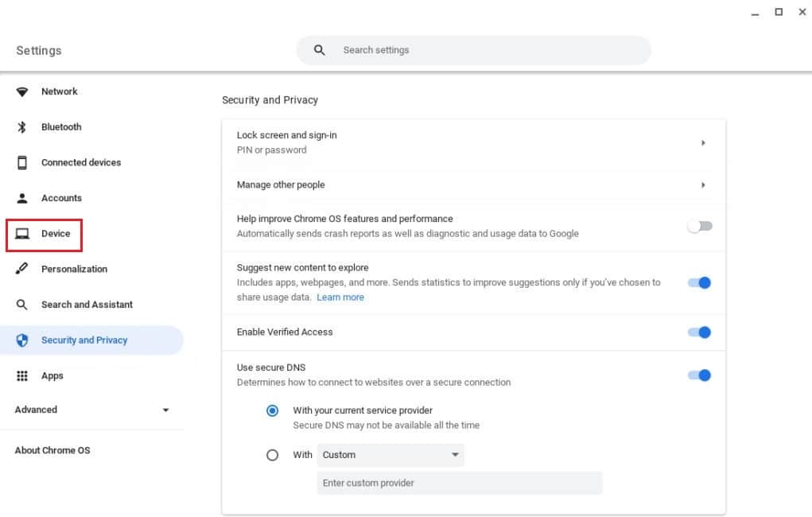The height and width of the screenshot is (517, 812).
Task: Click the Search and Assistant magnifier icon
Action: (x=21, y=305)
